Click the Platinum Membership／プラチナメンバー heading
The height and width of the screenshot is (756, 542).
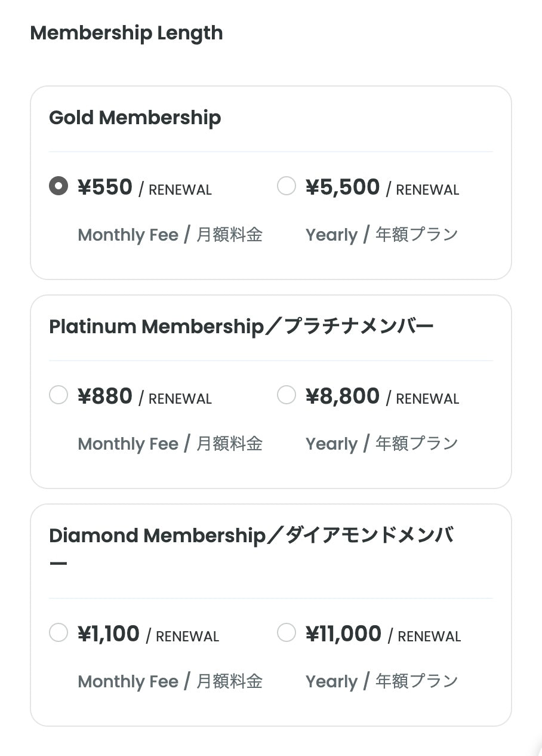tap(241, 327)
